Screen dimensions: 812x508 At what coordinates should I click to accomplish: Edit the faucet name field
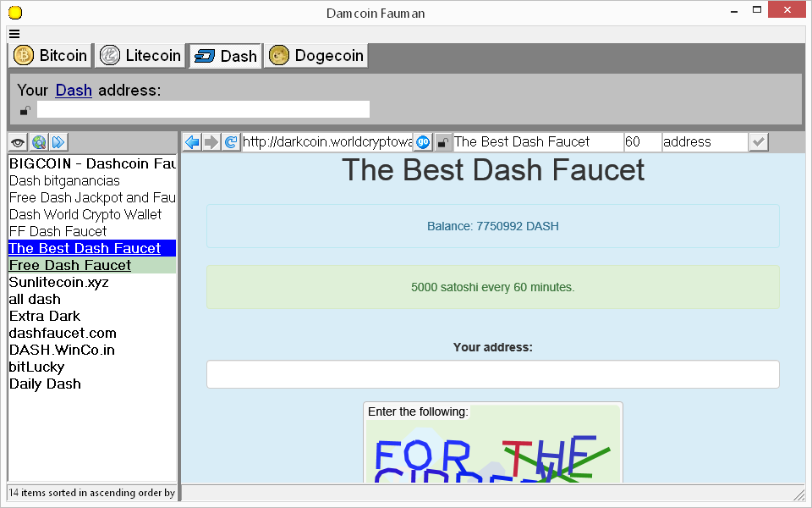[x=538, y=142]
